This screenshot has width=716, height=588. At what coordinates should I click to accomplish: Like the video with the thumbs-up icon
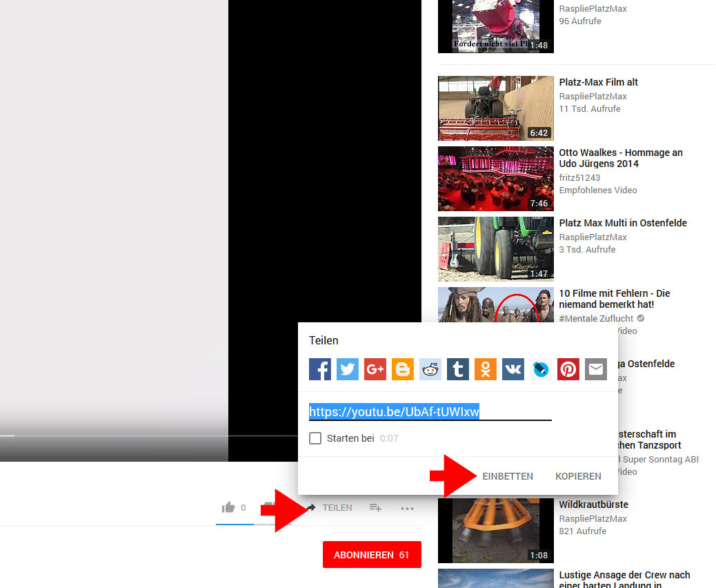click(x=228, y=507)
